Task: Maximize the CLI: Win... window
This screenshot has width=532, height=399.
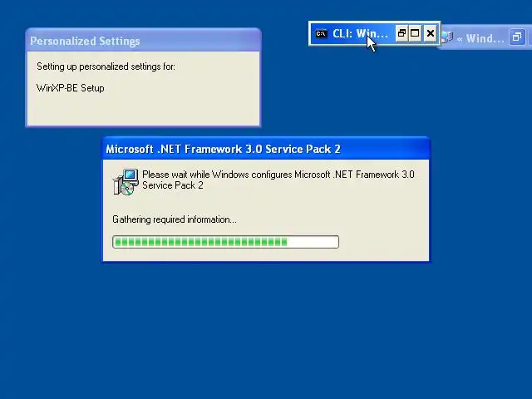Action: coord(415,33)
